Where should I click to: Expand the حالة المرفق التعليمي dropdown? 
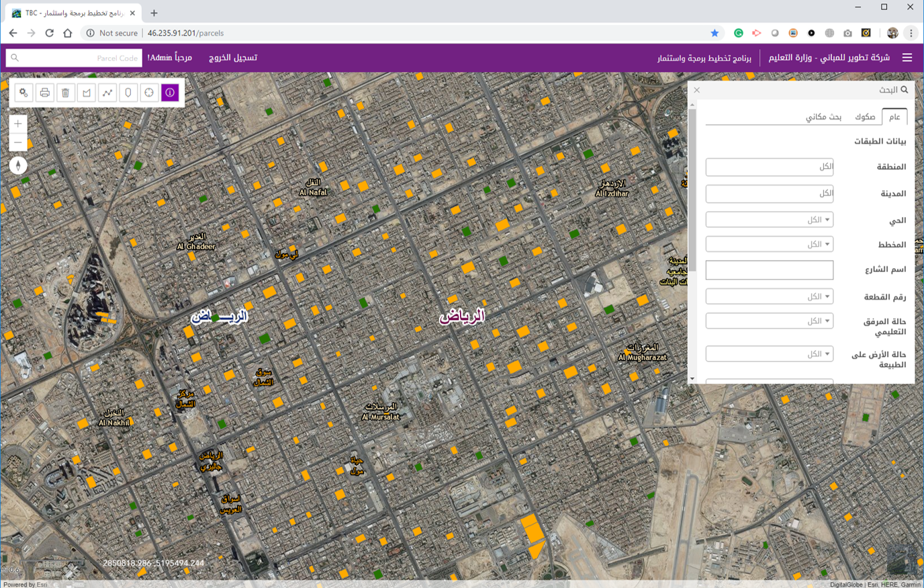click(x=770, y=321)
